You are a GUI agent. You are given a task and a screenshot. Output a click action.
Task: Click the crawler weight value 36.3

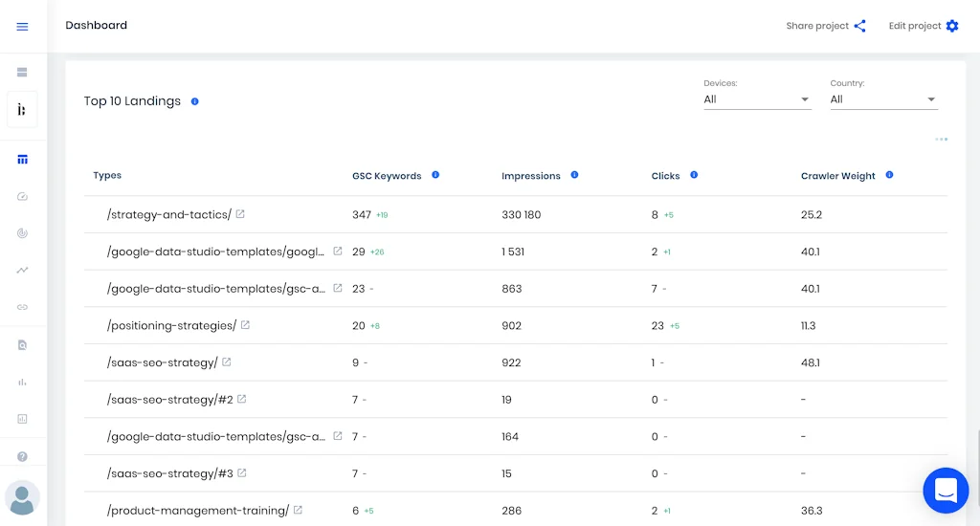pos(812,511)
